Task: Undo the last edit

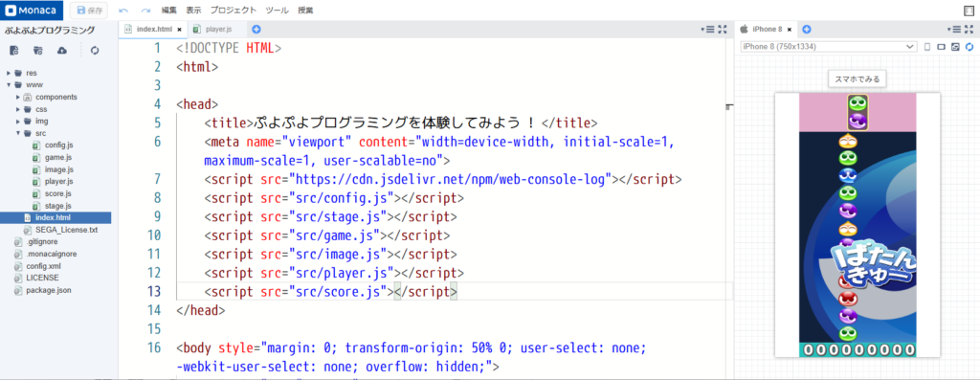Action: (x=123, y=10)
